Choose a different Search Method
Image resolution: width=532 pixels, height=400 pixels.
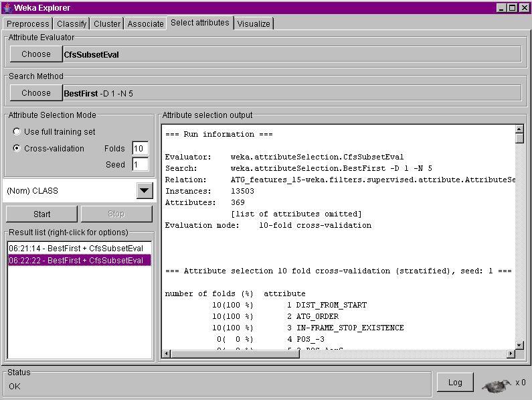(36, 92)
